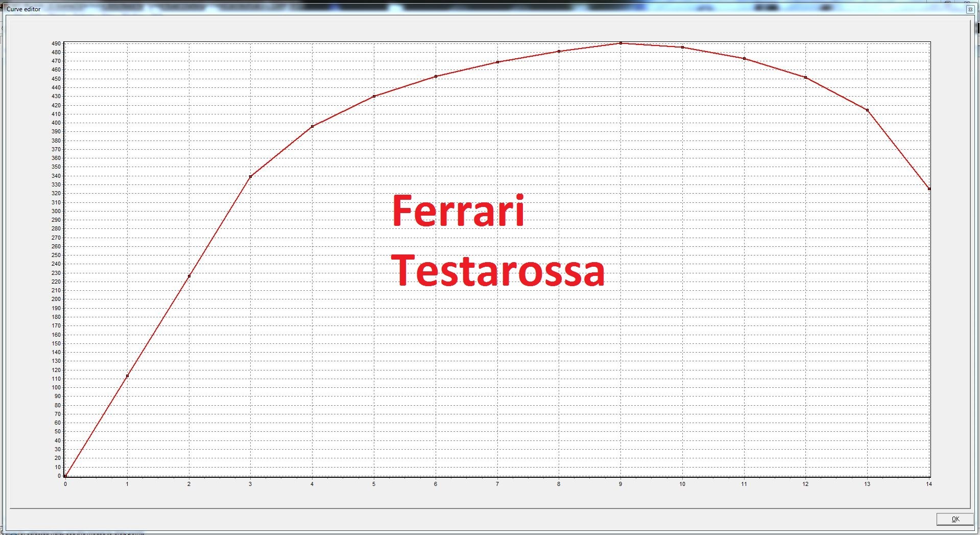Select the curve point at x=0
This screenshot has height=535, width=980.
65,476
